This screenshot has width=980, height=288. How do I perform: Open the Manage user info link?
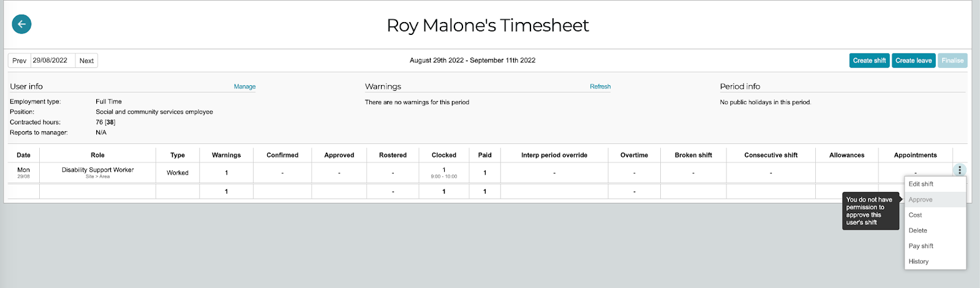point(244,86)
